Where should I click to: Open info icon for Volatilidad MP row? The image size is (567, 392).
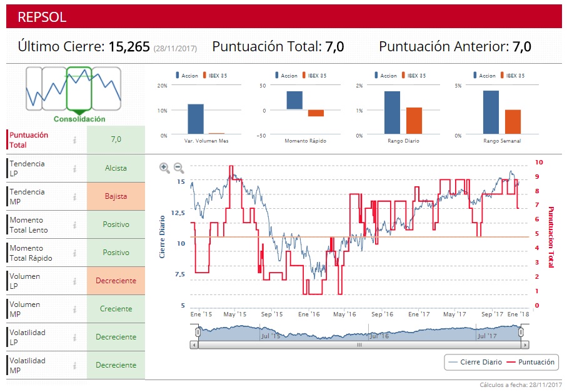(75, 366)
